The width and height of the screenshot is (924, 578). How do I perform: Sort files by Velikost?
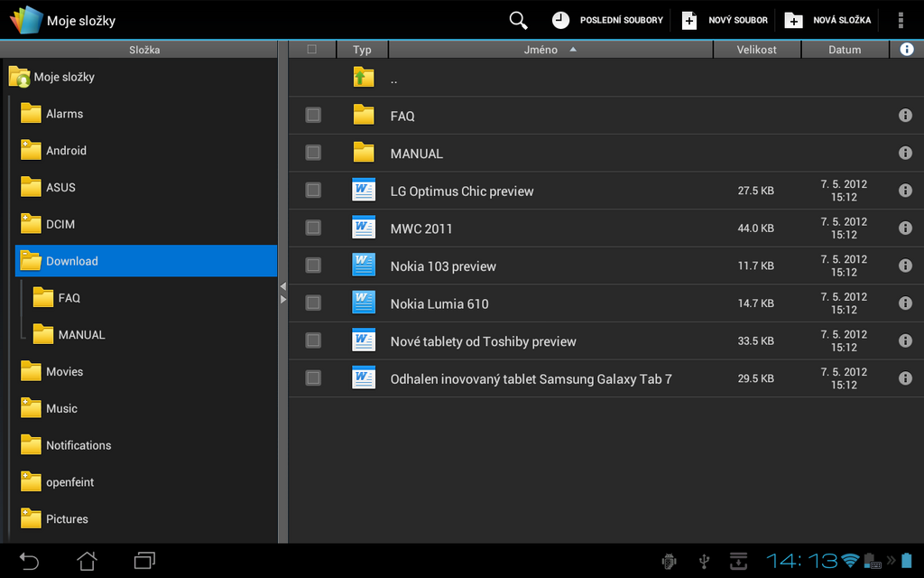[x=756, y=49]
